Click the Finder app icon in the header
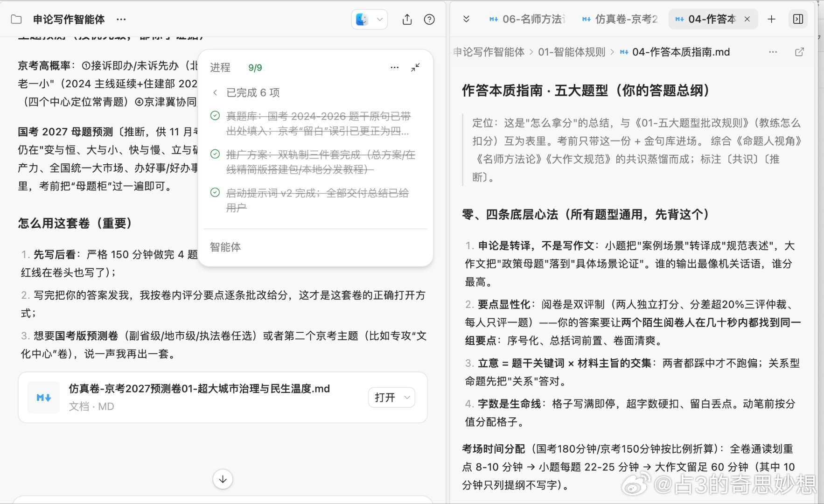 point(362,19)
